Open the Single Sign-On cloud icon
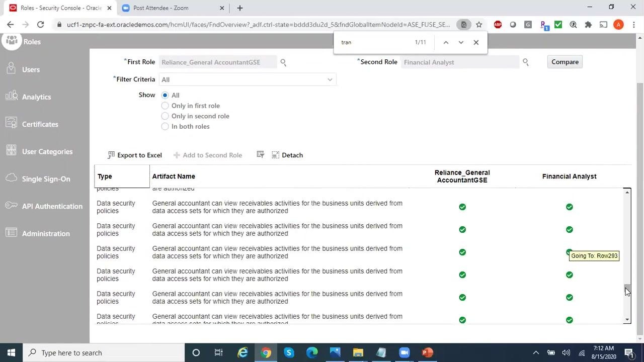Viewport: 644px width, 362px height. coord(11,178)
